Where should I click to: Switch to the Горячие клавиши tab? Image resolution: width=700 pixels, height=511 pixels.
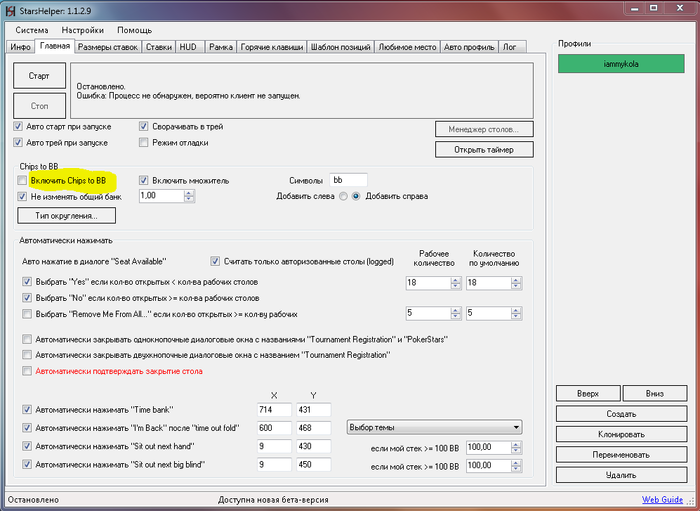point(272,47)
